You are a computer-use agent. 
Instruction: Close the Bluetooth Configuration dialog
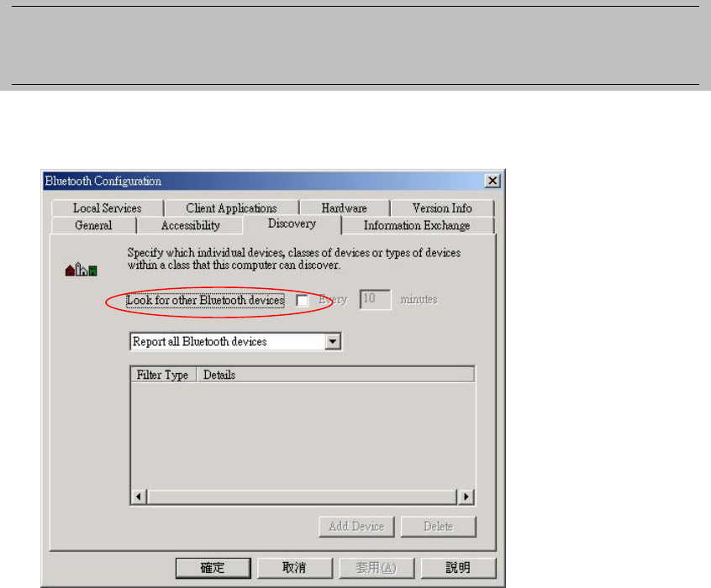[x=492, y=181]
